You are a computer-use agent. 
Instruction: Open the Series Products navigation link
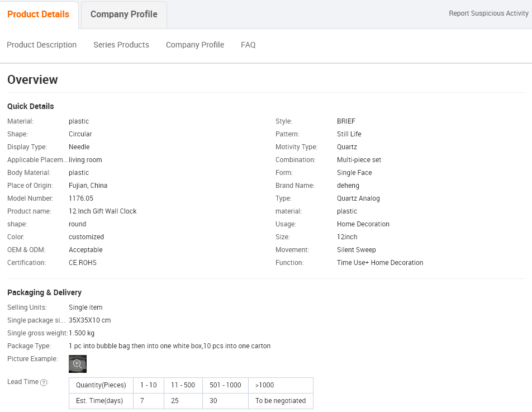point(121,45)
